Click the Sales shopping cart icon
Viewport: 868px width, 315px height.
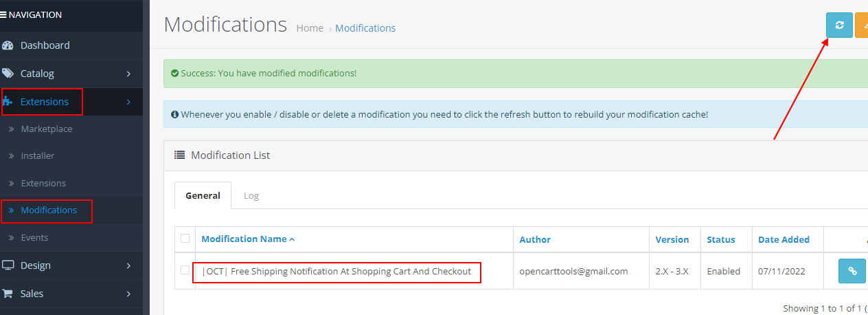coord(8,294)
